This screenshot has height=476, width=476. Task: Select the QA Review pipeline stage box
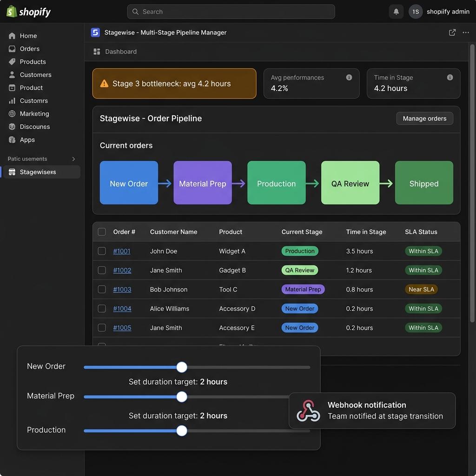[x=350, y=182]
